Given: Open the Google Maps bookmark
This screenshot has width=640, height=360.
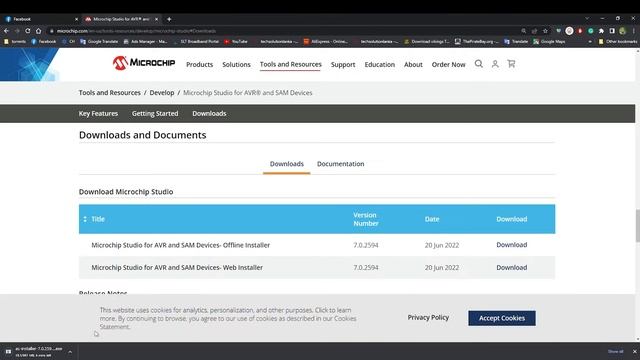Looking at the screenshot, I should [x=549, y=42].
